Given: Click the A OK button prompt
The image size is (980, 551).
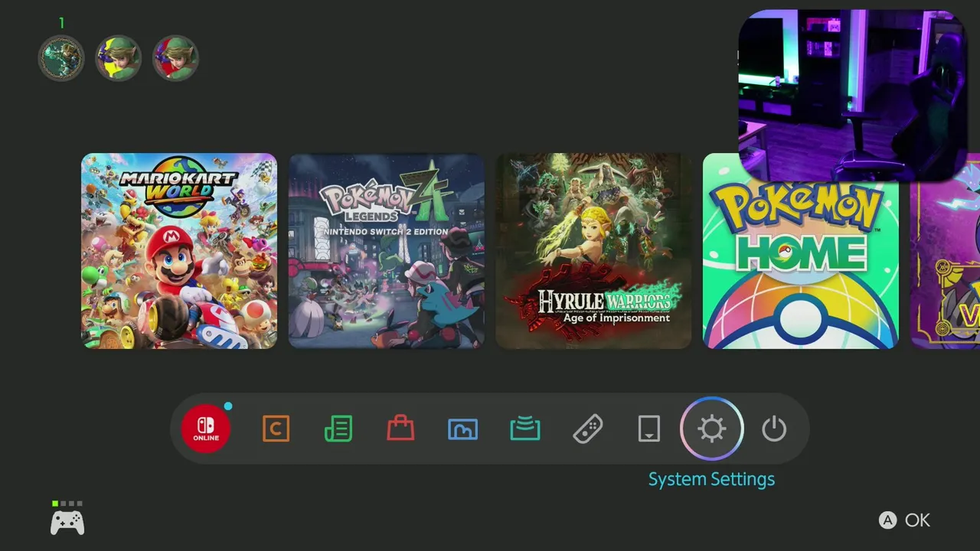Looking at the screenshot, I should pos(904,520).
